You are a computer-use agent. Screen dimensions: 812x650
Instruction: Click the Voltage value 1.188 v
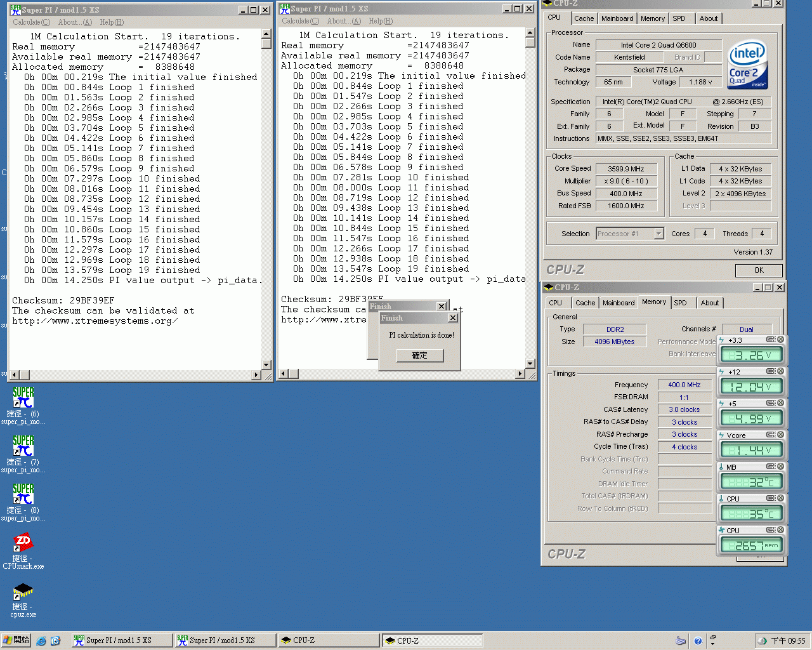[700, 82]
